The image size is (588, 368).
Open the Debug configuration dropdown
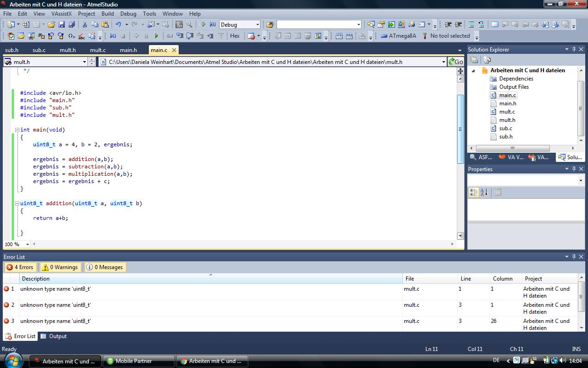pos(257,24)
